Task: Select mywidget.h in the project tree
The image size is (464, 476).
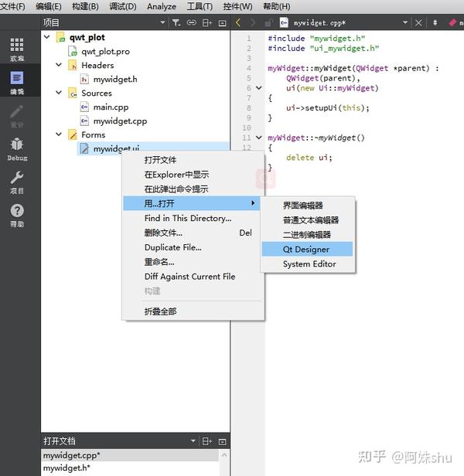Action: coord(115,80)
